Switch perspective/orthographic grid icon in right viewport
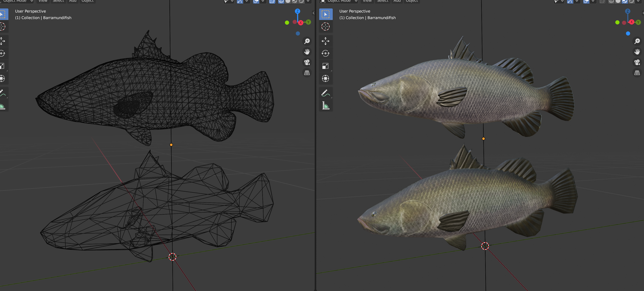Screen dimensions: 644x291 (637, 73)
